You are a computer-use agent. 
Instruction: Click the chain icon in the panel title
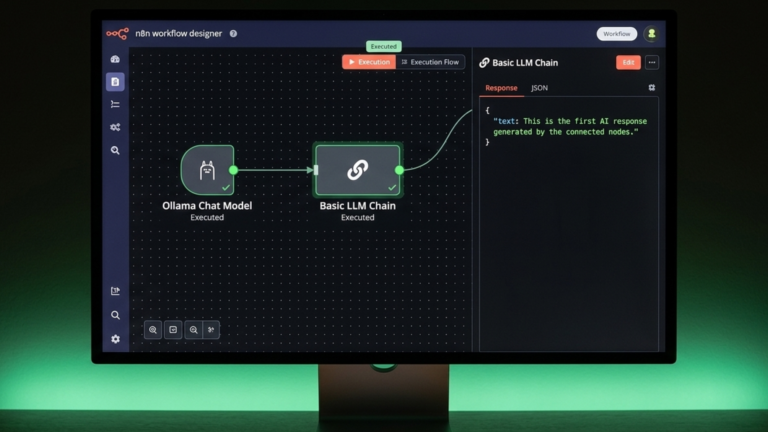tap(484, 63)
